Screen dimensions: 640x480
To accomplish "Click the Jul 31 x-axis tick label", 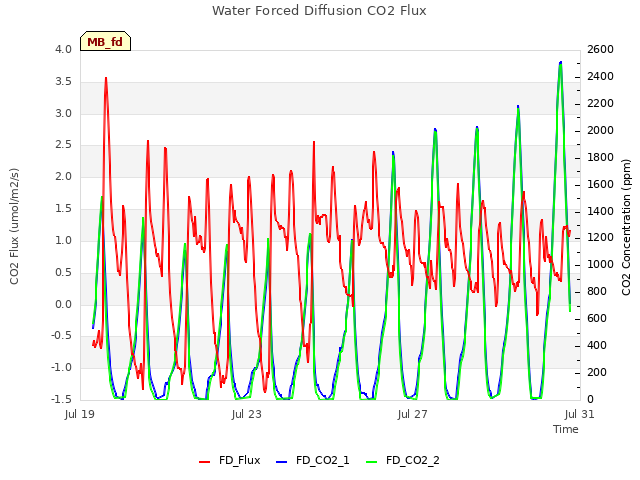I will (580, 414).
